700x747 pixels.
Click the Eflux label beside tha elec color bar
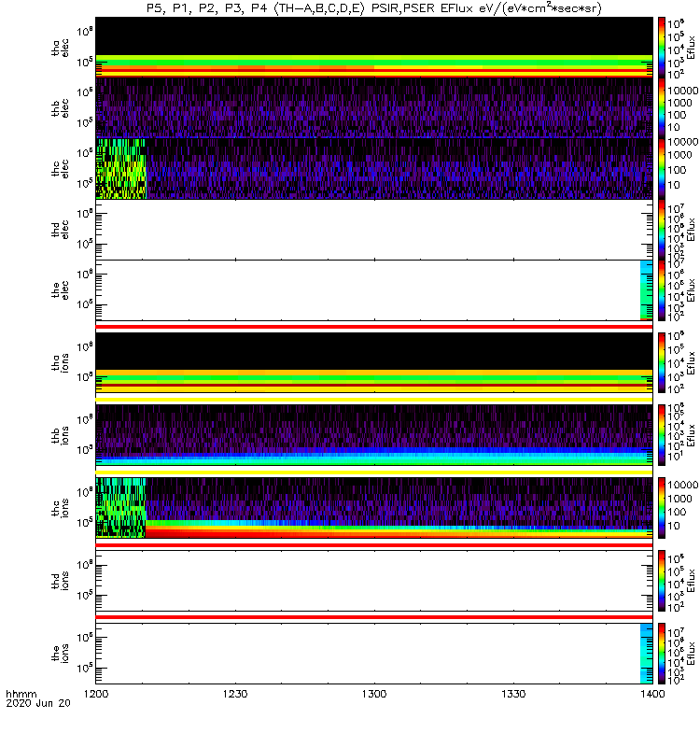692,48
